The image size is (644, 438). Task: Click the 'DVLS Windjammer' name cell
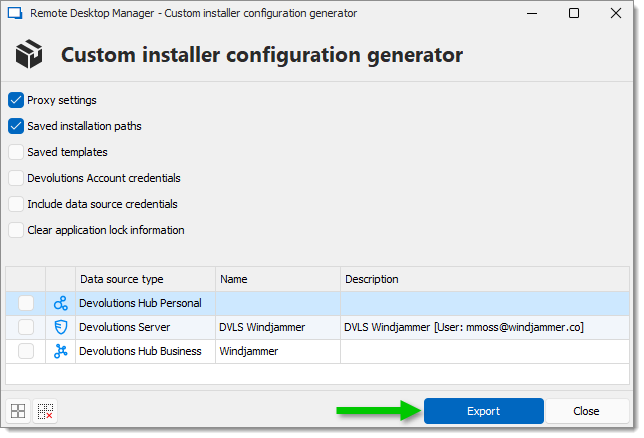[x=278, y=327]
